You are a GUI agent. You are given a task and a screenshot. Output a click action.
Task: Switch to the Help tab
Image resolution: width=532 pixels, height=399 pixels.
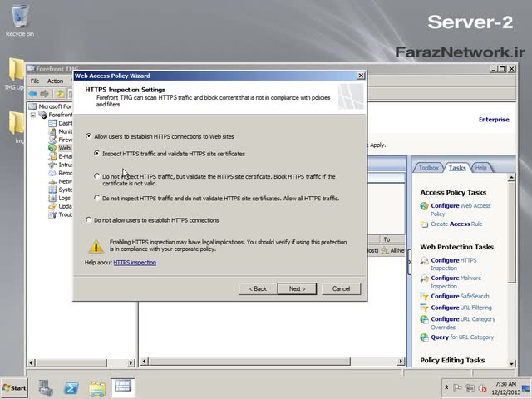(x=480, y=168)
